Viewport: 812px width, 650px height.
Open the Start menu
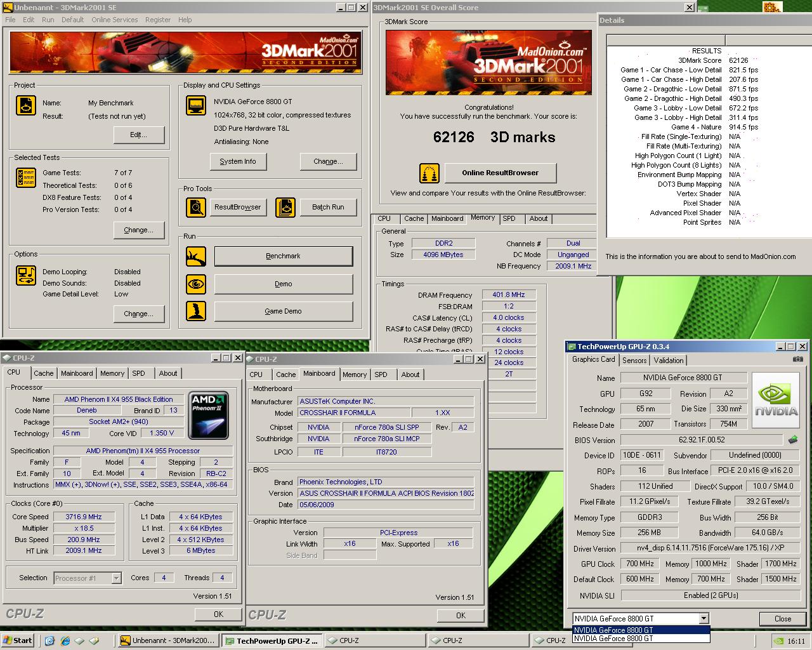point(18,640)
